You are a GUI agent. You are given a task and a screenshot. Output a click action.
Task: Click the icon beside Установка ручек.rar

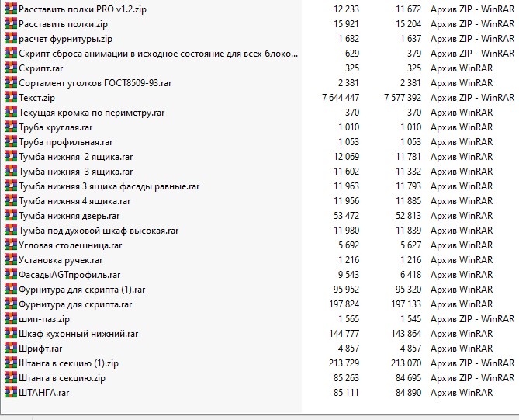coord(11,260)
